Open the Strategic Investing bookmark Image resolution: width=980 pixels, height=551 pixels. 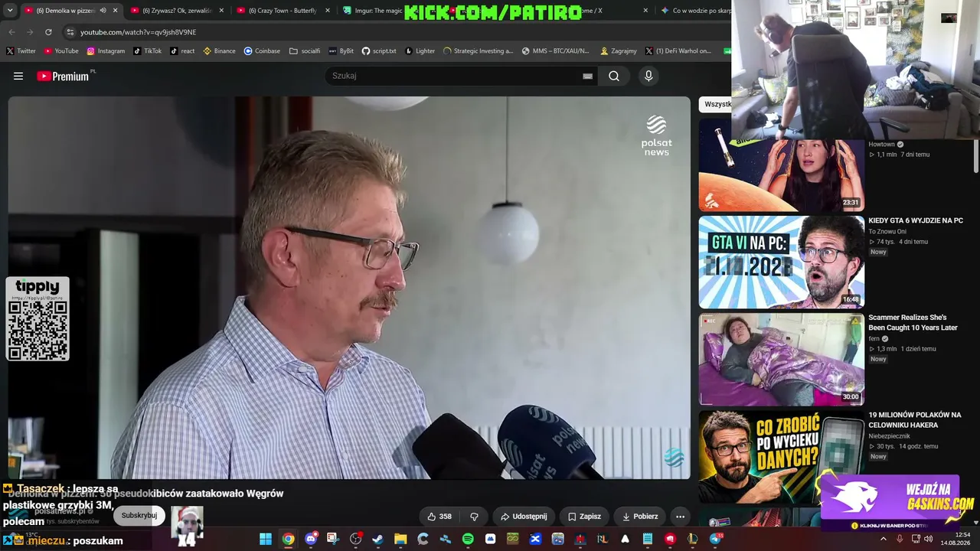tap(479, 51)
